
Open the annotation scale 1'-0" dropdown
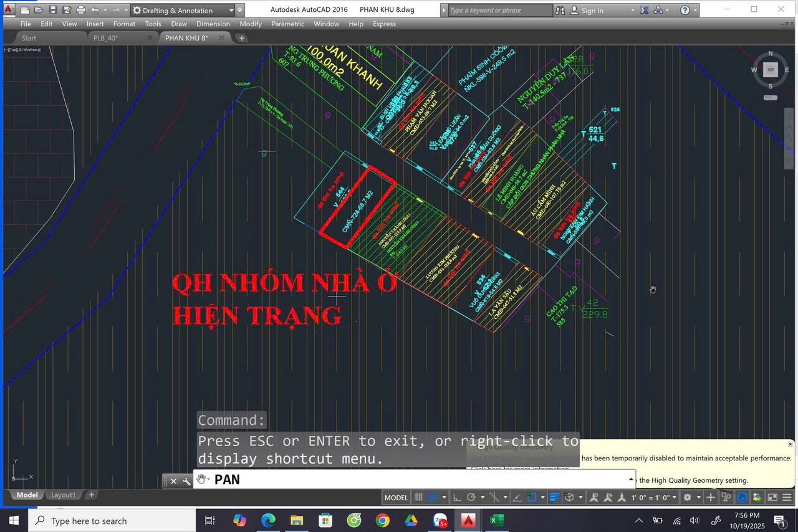point(673,497)
